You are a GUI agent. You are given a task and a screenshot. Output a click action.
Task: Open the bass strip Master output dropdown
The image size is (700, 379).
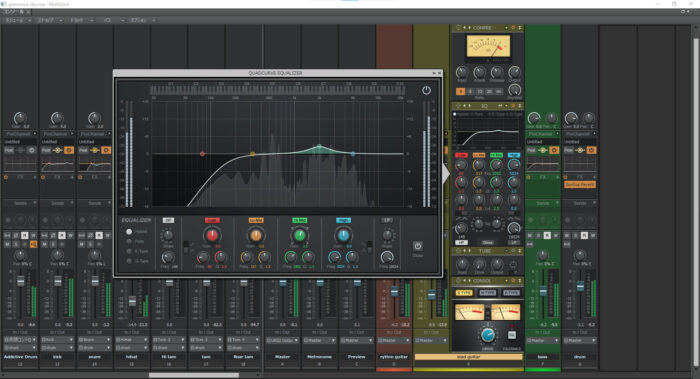pos(542,340)
